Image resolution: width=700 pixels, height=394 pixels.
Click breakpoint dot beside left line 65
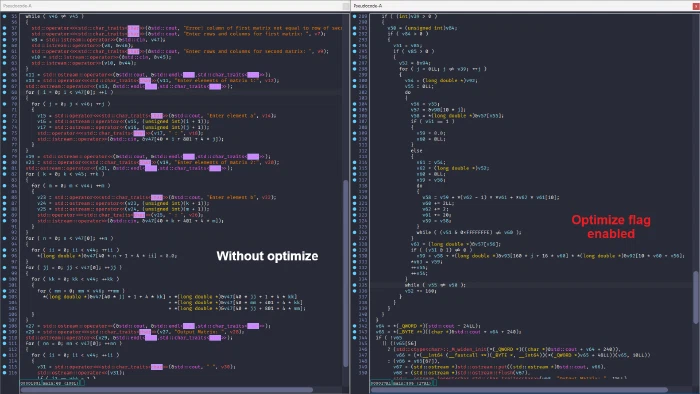[4, 75]
